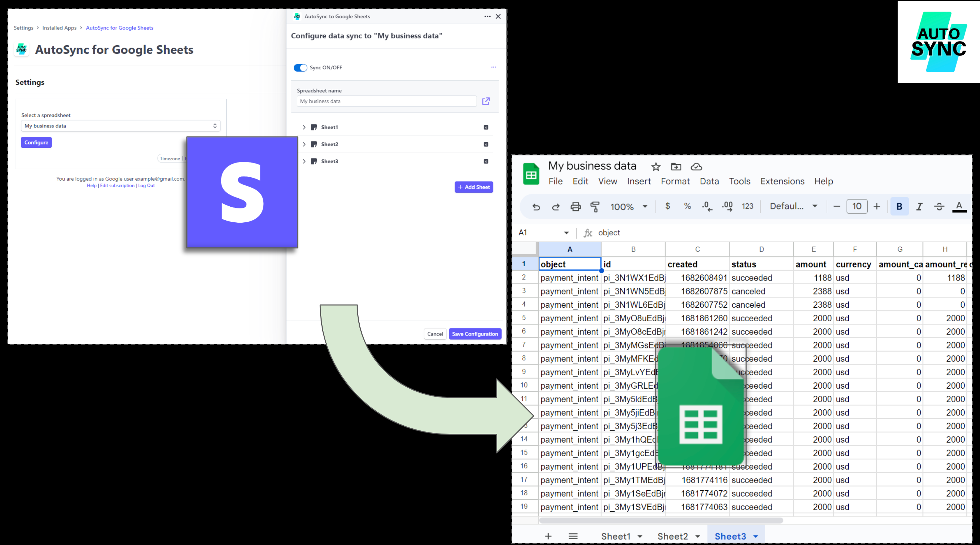Open more number formats 123
Viewport: 980px width, 545px height.
[x=748, y=206]
